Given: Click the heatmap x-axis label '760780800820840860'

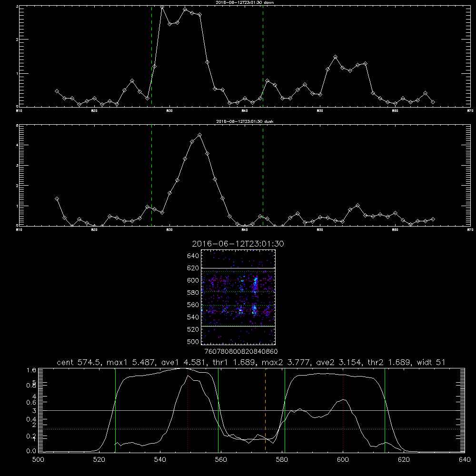Looking at the screenshot, I should (241, 352).
